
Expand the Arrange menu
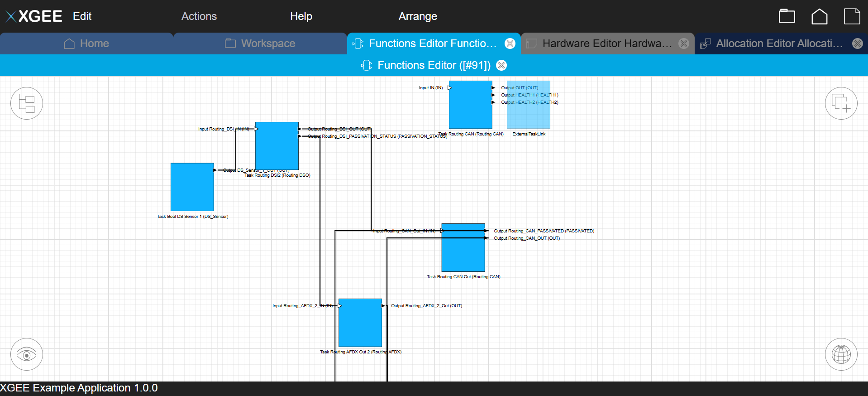point(417,16)
